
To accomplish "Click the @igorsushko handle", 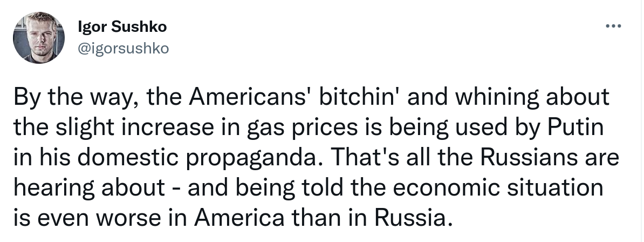I will [124, 50].
